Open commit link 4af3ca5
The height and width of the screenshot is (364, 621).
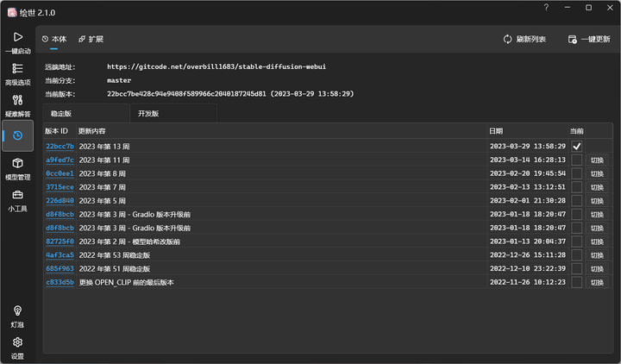coord(60,255)
